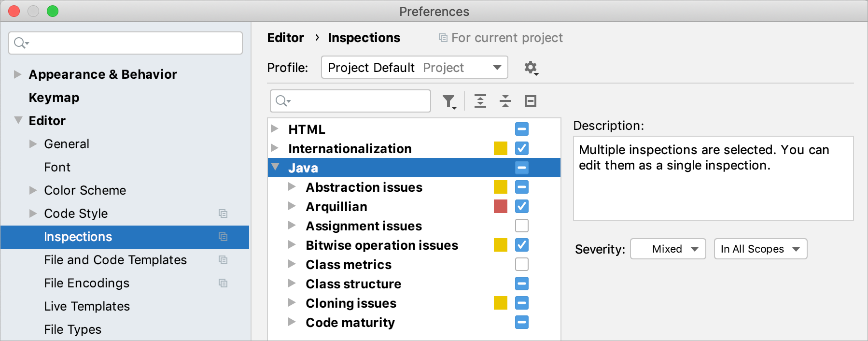Click the reset to empty square icon
The width and height of the screenshot is (868, 341).
(531, 101)
